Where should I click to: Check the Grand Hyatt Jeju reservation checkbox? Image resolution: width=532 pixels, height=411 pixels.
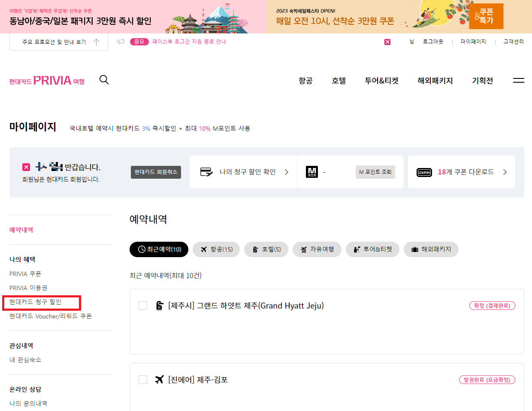(143, 306)
